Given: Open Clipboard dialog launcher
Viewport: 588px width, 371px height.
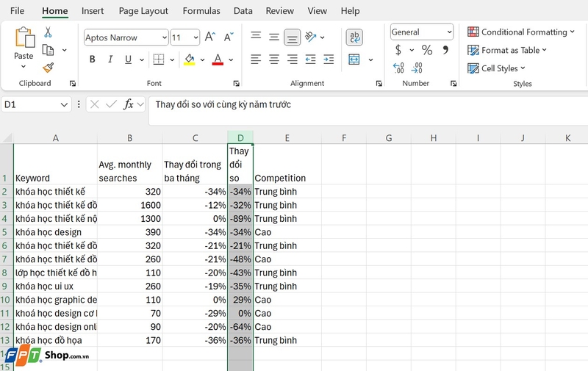Looking at the screenshot, I should tap(73, 84).
